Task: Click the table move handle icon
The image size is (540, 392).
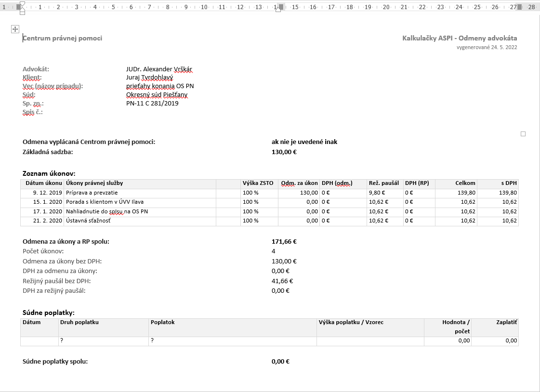Action: [15, 29]
